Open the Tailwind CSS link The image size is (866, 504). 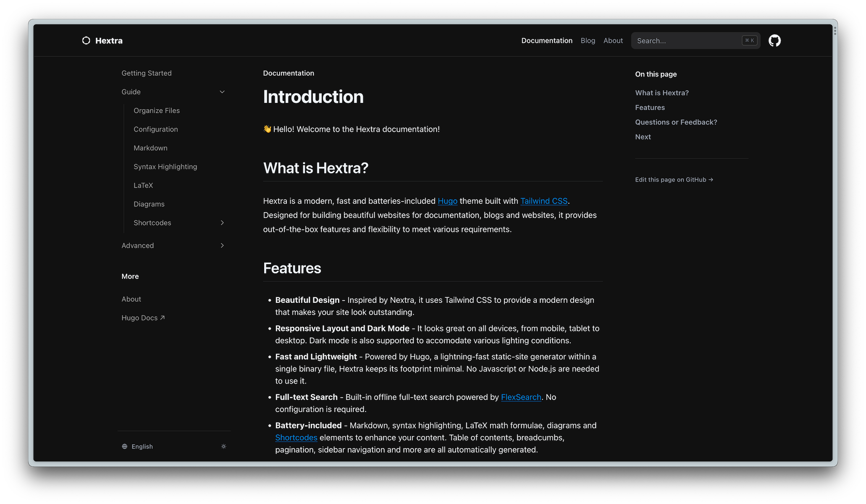[544, 201]
